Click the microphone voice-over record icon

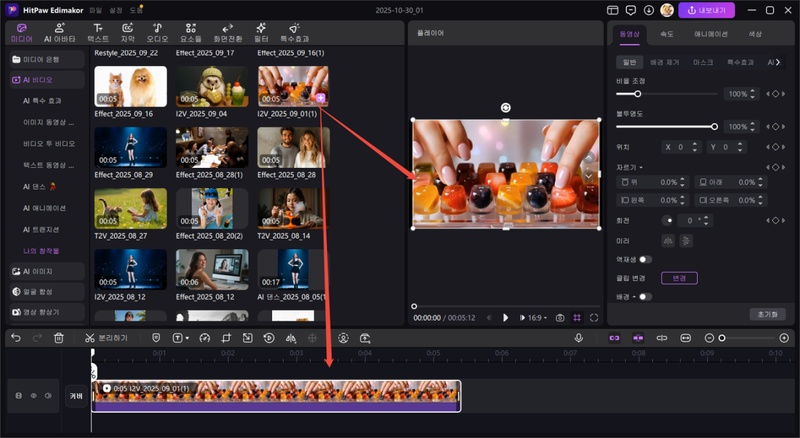click(x=578, y=338)
